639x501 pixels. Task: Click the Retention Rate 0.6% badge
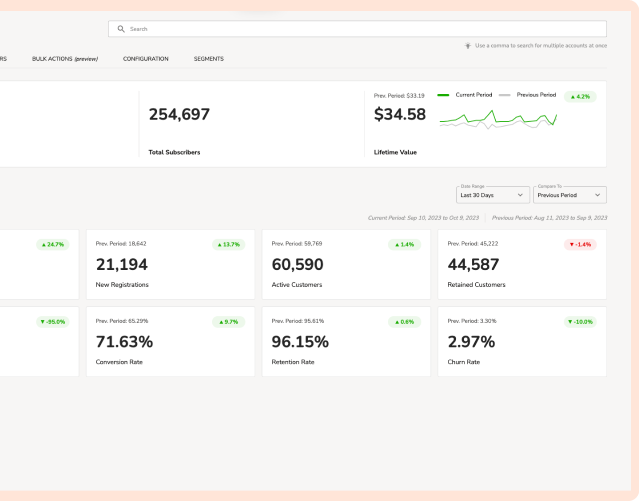point(405,322)
